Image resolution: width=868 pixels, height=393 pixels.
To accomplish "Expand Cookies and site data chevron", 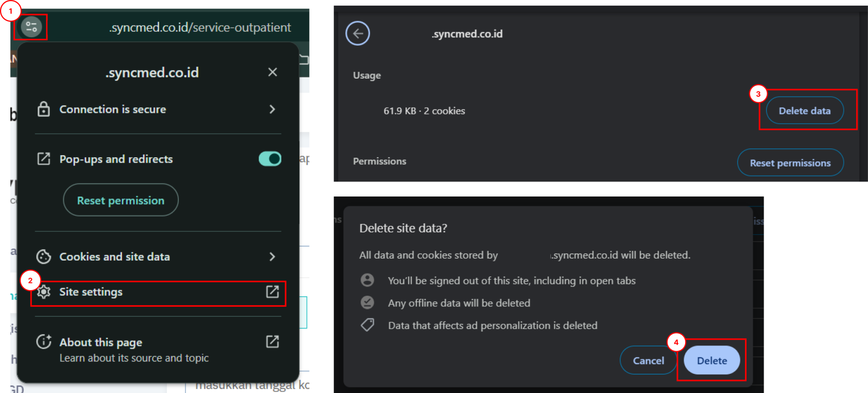I will [x=272, y=256].
